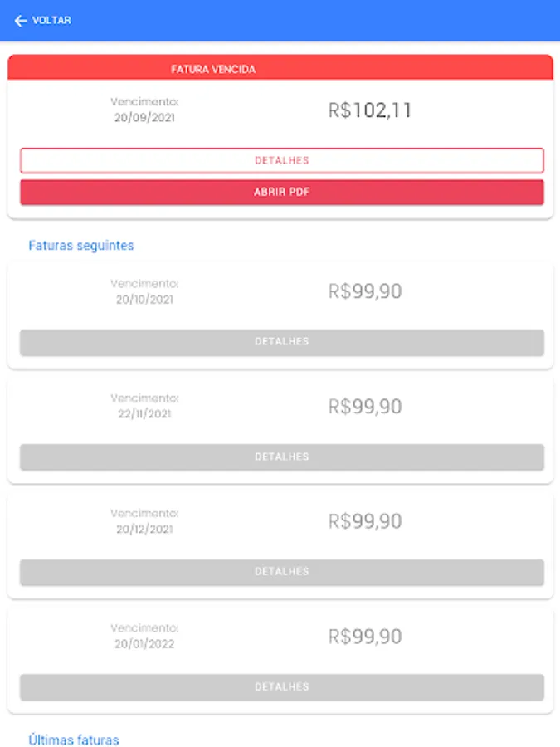
Task: Click the R$102,11 overdue amount
Action: (370, 110)
